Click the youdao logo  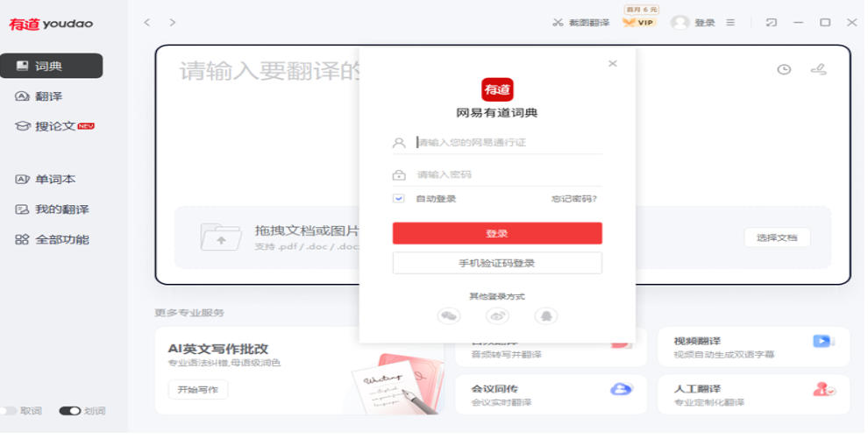tap(50, 24)
